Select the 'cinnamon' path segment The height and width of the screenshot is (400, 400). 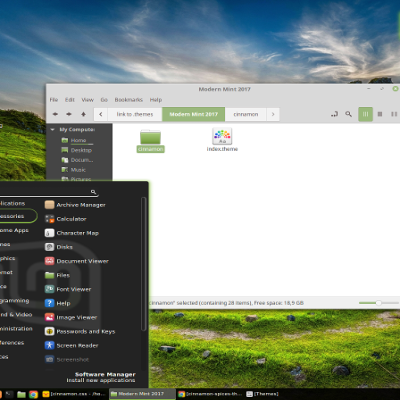click(x=246, y=114)
